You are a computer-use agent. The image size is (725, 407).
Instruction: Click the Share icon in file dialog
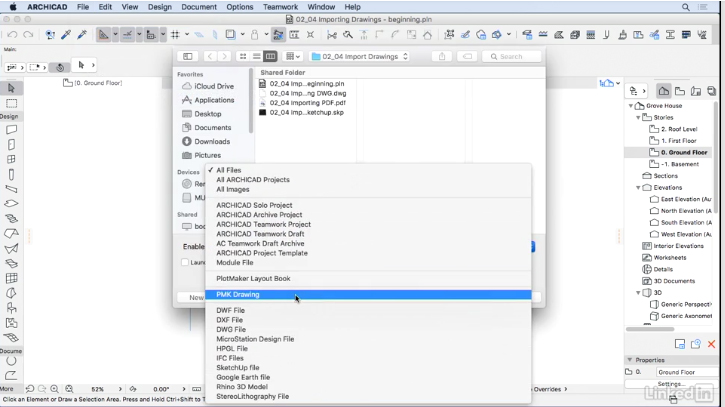coord(442,56)
